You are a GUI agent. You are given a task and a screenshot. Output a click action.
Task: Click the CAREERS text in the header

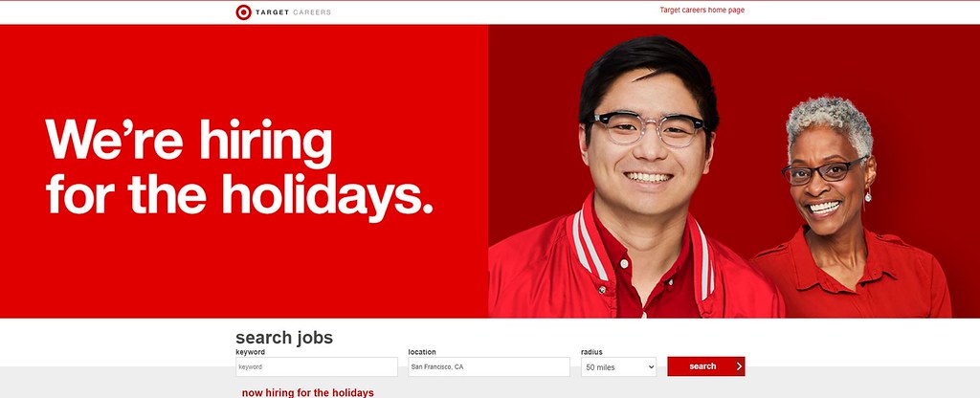[312, 12]
